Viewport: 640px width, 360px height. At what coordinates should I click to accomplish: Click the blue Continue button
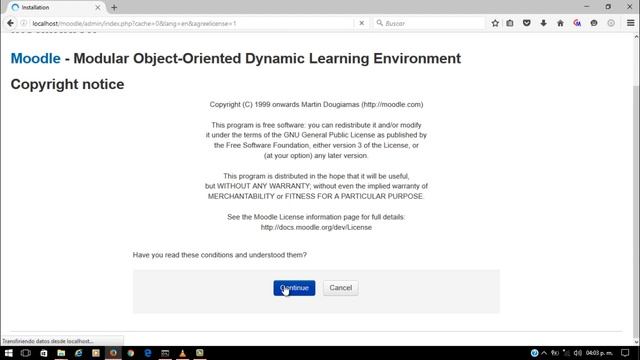294,288
